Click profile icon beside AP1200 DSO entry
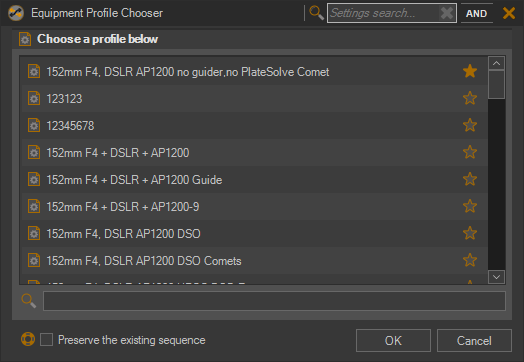The height and width of the screenshot is (362, 524). (x=34, y=234)
